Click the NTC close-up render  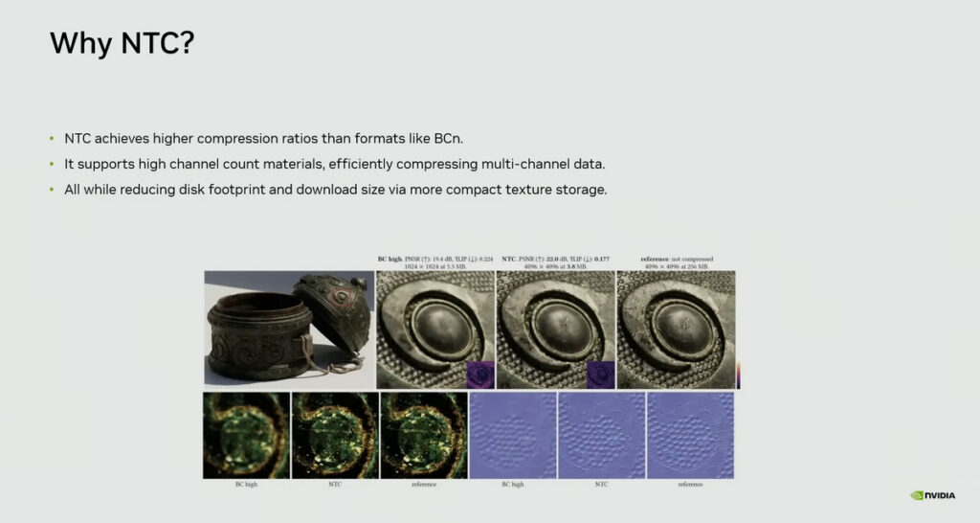click(x=556, y=330)
